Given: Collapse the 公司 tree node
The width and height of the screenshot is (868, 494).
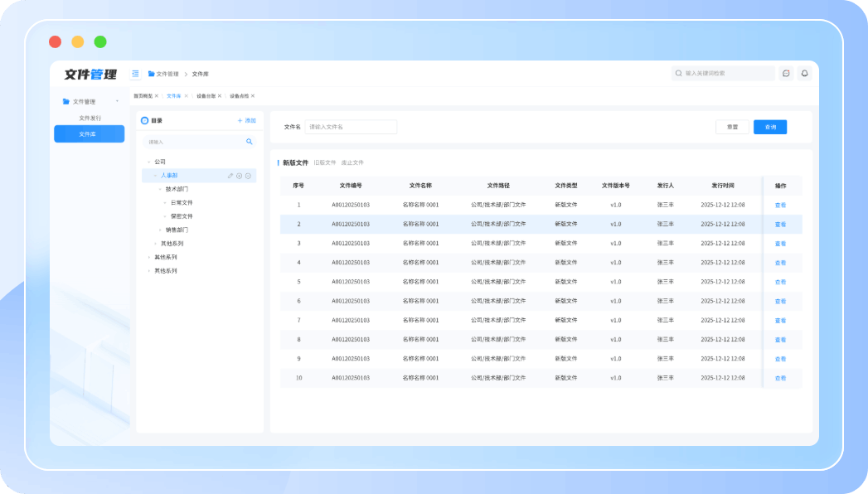Looking at the screenshot, I should click(148, 162).
